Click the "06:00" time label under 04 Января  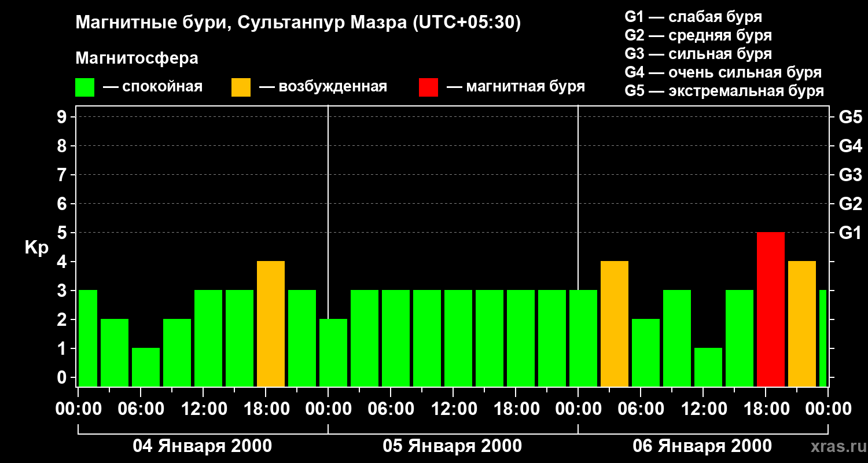(140, 409)
